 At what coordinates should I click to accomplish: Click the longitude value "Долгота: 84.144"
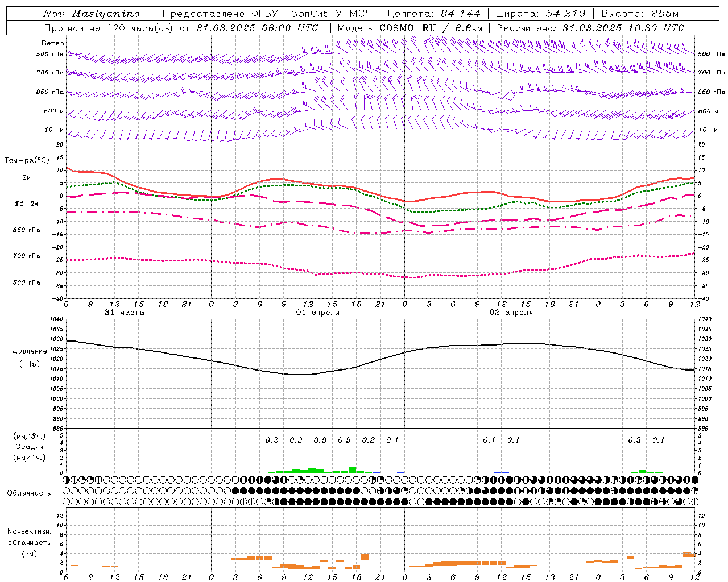(433, 14)
